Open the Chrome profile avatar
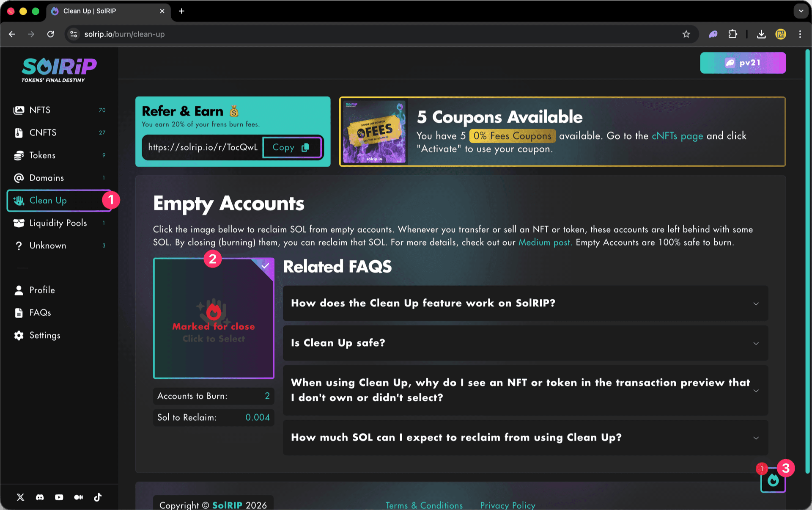 [781, 34]
